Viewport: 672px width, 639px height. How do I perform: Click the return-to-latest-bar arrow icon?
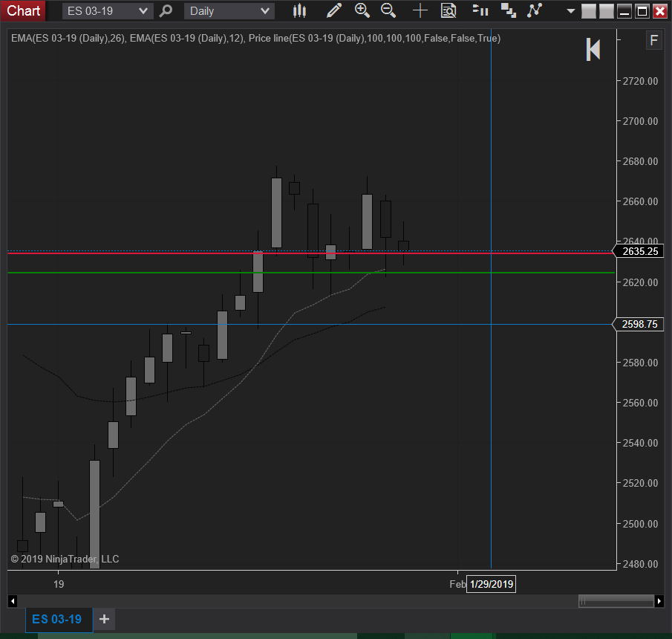pos(593,49)
